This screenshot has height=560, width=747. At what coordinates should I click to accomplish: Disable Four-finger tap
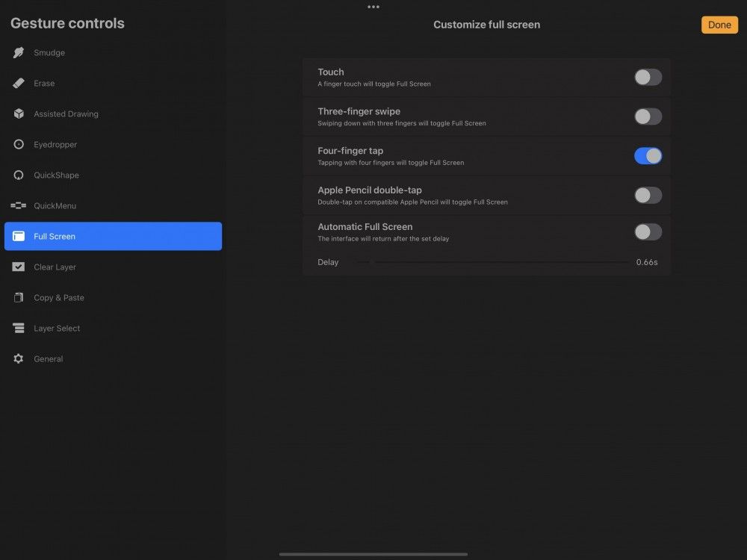point(648,155)
